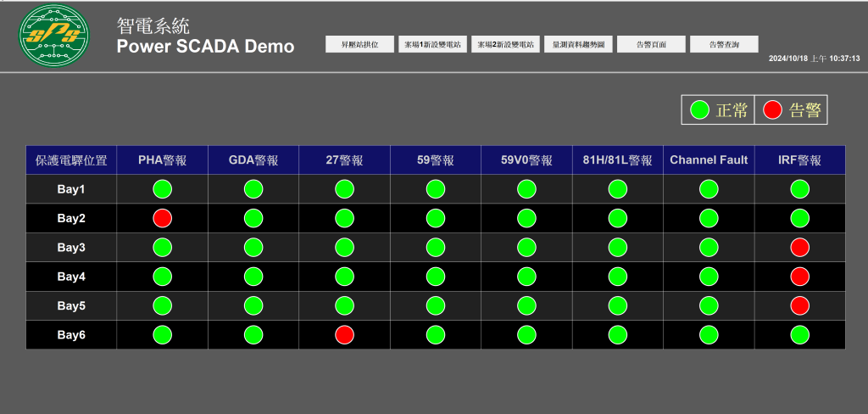Click the 27警報 column header
The height and width of the screenshot is (414, 868).
point(344,160)
